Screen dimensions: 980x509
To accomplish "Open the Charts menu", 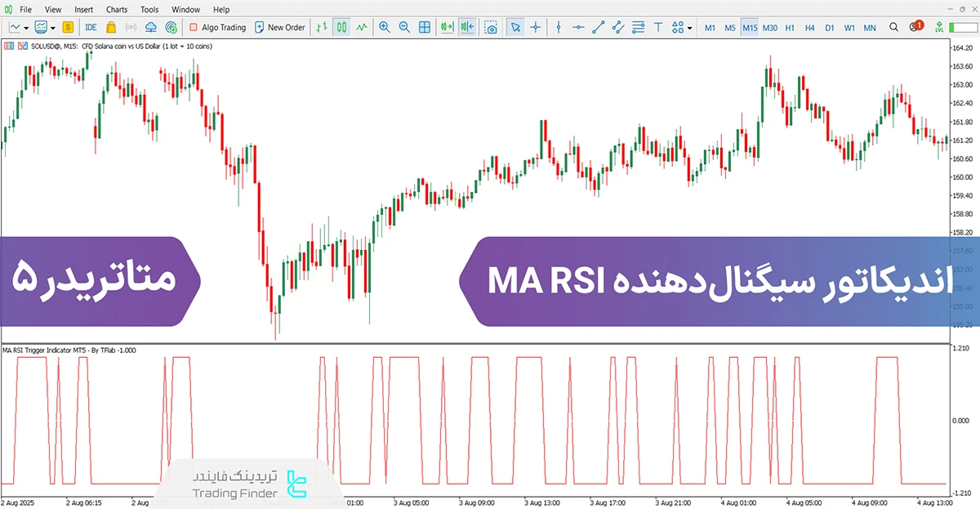I will [x=116, y=9].
